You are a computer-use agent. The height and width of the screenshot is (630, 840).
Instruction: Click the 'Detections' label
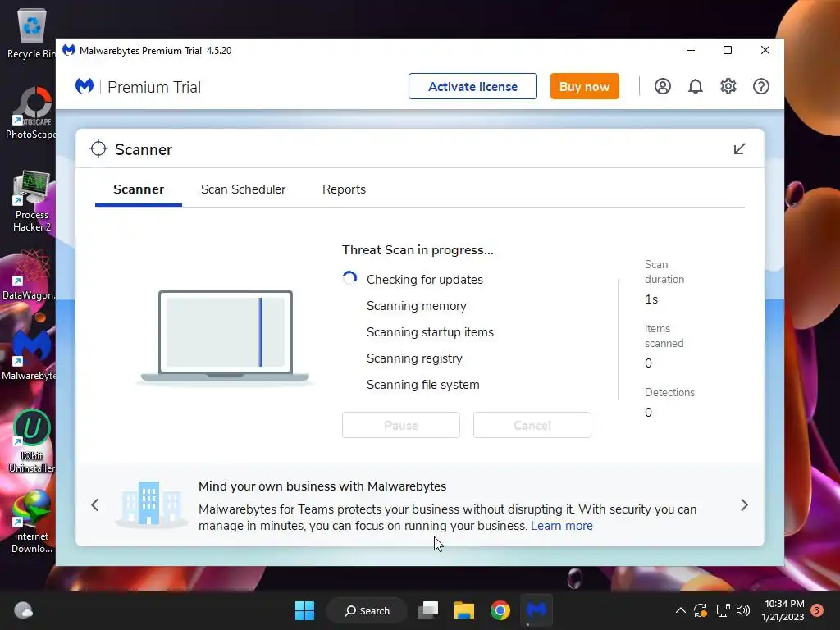point(669,393)
